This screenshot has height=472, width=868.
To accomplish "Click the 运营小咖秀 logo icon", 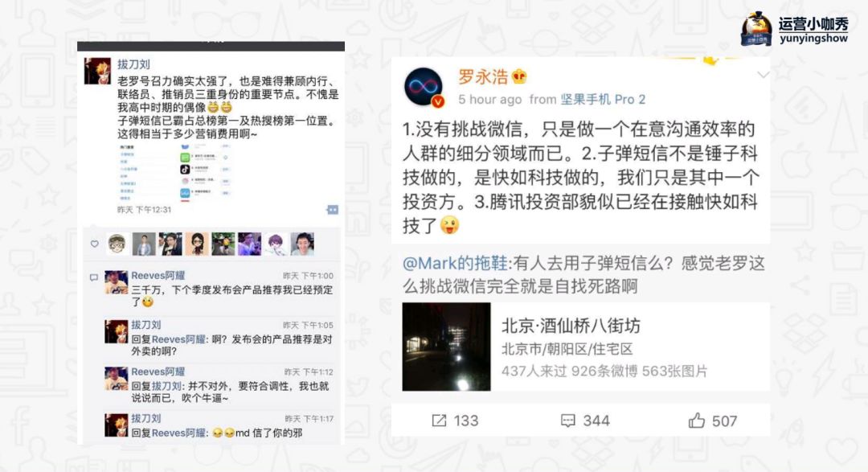I will [756, 28].
